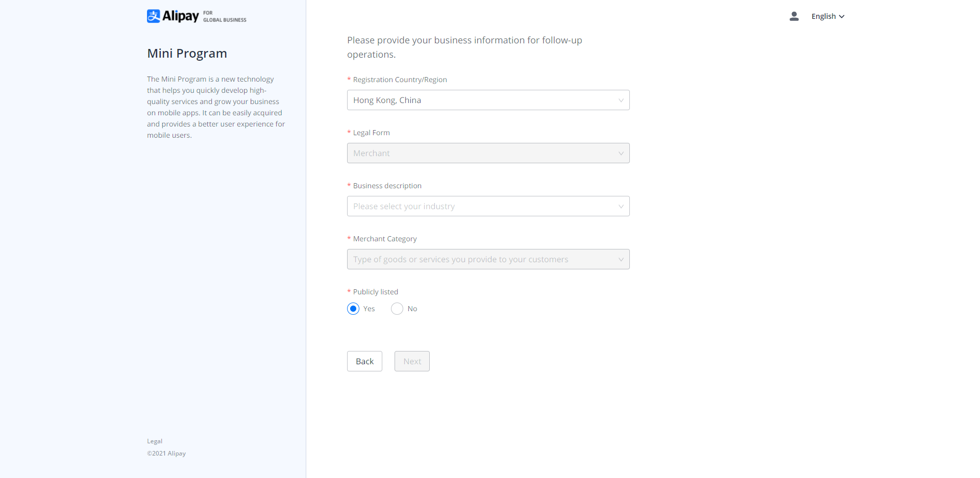Image resolution: width=980 pixels, height=478 pixels.
Task: Click the Next button
Action: coord(412,361)
